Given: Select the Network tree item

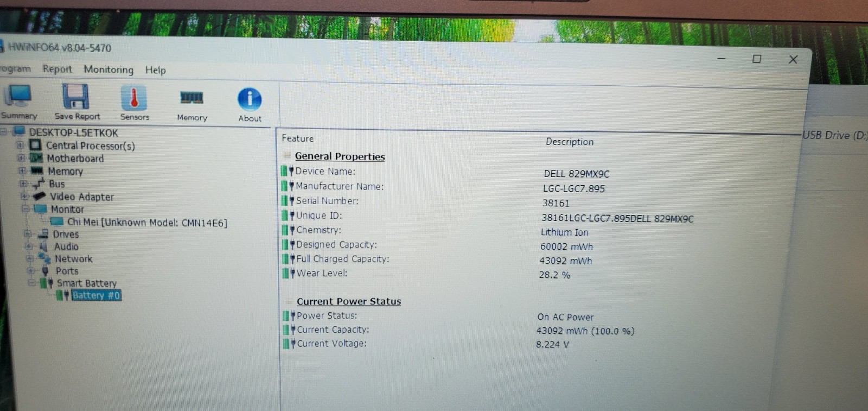Looking at the screenshot, I should coord(73,259).
